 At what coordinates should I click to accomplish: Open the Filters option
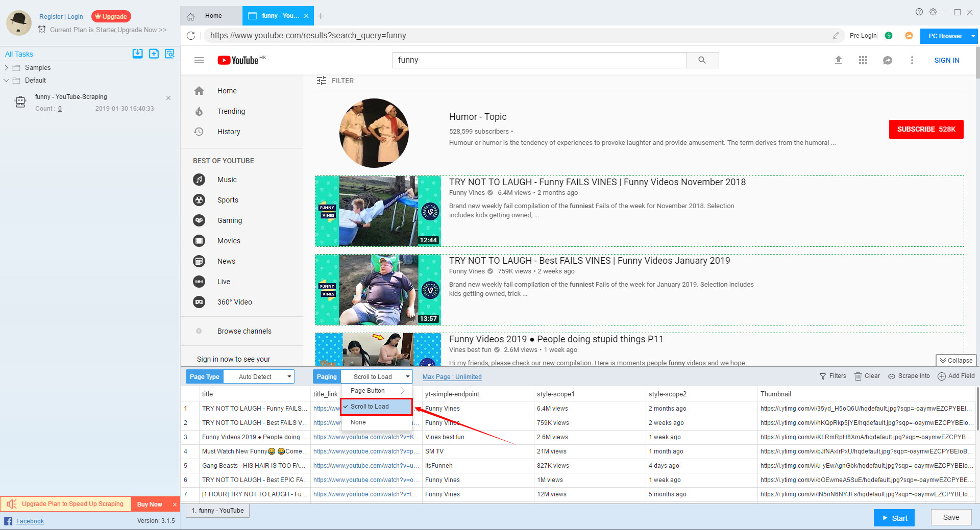pyautogui.click(x=832, y=376)
